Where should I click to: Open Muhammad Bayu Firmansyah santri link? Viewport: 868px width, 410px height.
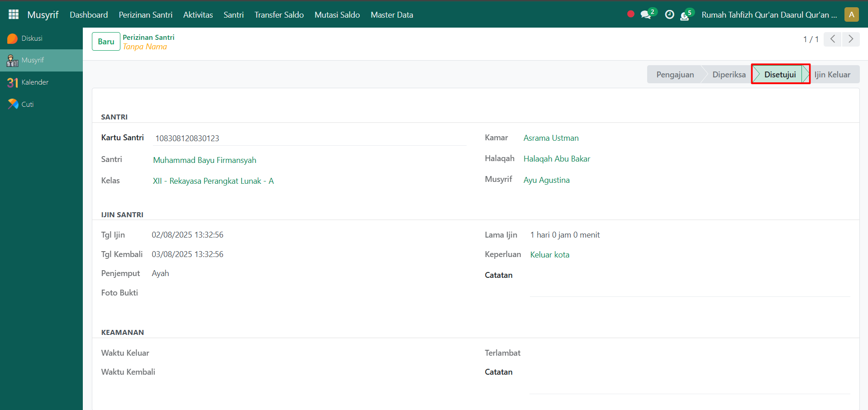205,160
